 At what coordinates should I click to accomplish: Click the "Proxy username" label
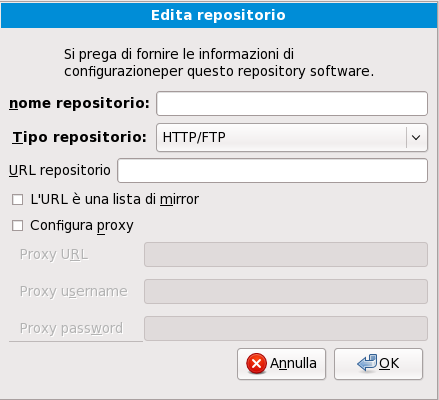click(74, 292)
